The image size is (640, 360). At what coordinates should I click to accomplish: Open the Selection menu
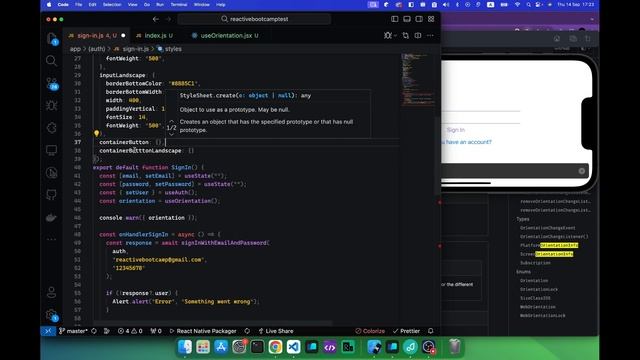pos(112,4)
